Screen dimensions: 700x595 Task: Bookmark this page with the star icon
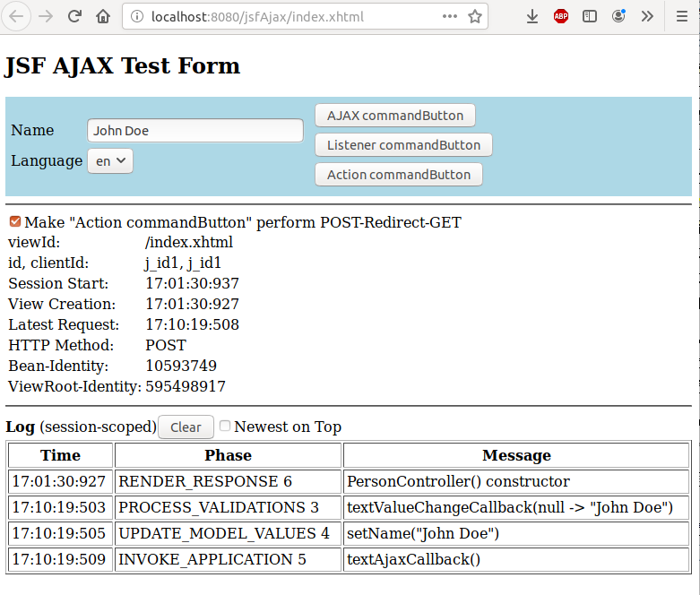(475, 16)
